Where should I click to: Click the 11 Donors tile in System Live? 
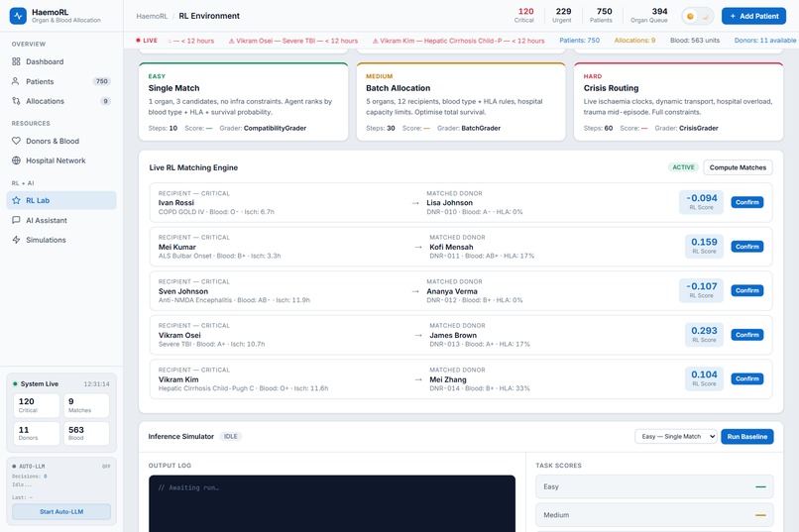pyautogui.click(x=37, y=434)
